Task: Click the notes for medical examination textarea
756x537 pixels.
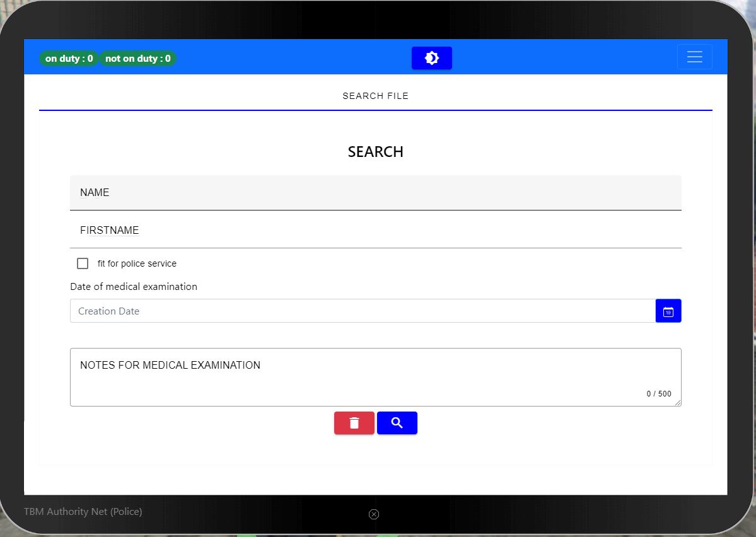Action: pyautogui.click(x=376, y=377)
